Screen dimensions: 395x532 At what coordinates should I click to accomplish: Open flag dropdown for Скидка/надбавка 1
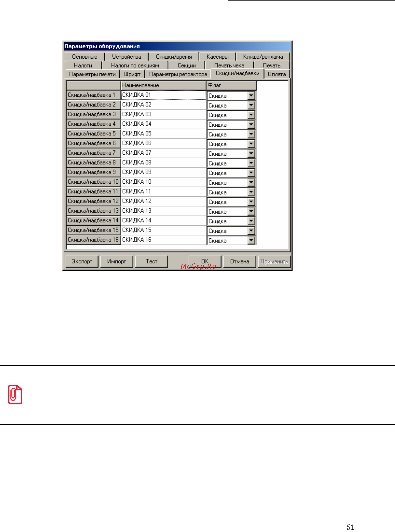tap(251, 96)
